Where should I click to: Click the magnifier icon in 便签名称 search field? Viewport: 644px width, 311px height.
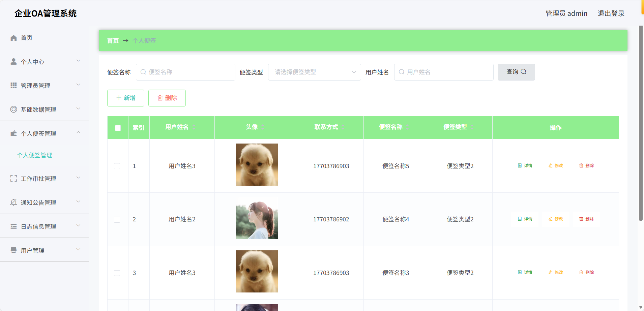[143, 72]
